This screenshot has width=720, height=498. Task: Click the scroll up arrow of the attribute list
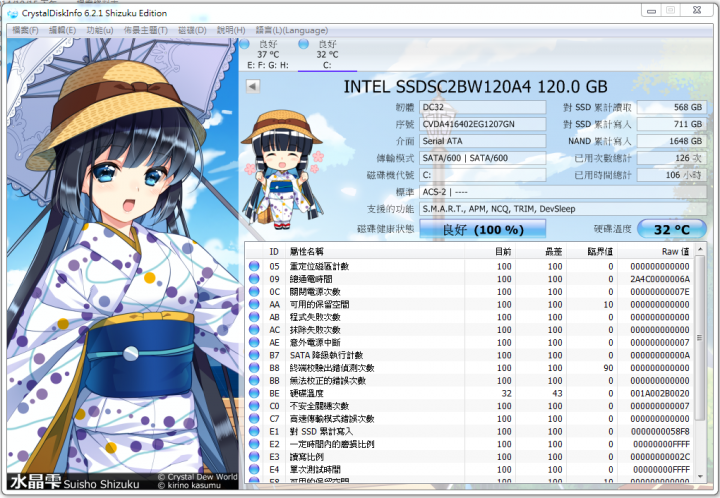(700, 249)
